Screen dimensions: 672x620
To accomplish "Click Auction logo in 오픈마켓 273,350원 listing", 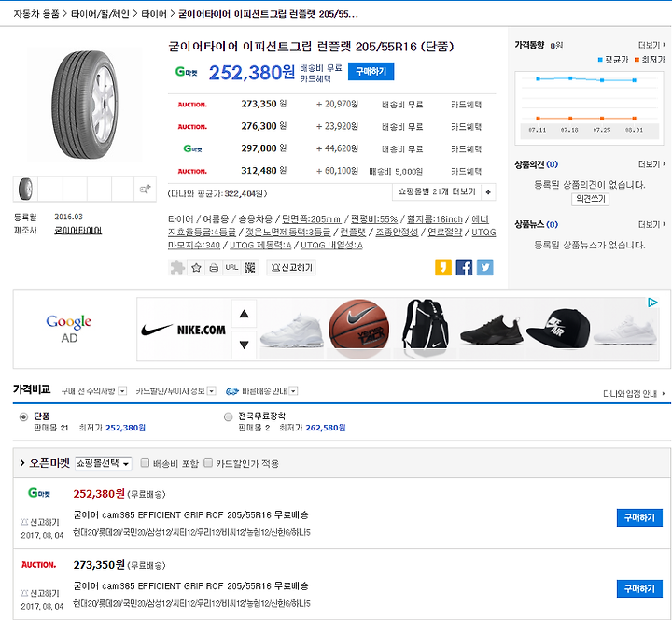I will [39, 565].
